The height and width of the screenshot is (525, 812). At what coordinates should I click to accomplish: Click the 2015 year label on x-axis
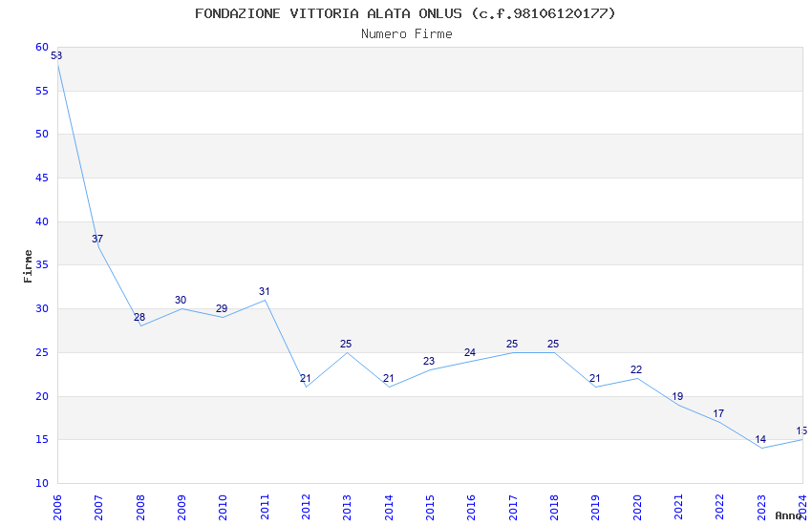pos(430,507)
